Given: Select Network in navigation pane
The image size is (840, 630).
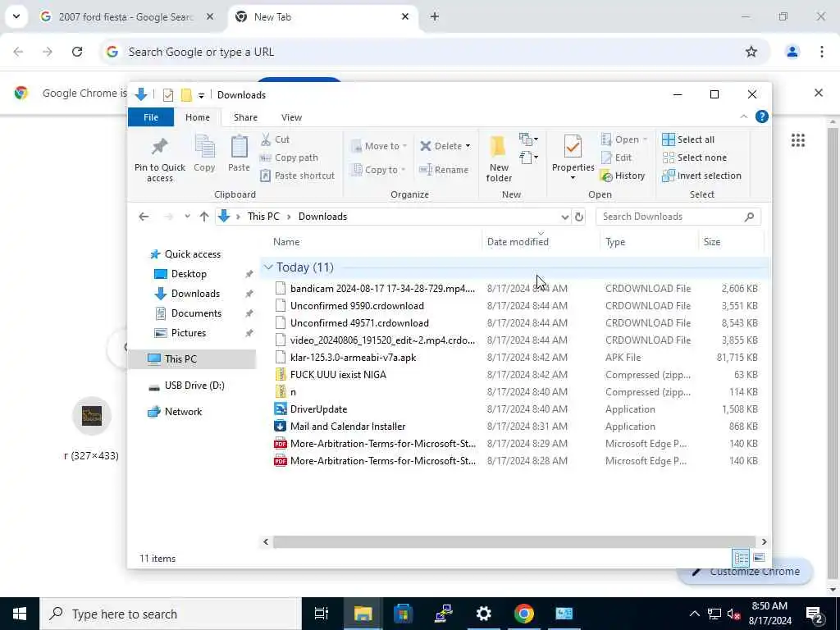Looking at the screenshot, I should pos(183,412).
